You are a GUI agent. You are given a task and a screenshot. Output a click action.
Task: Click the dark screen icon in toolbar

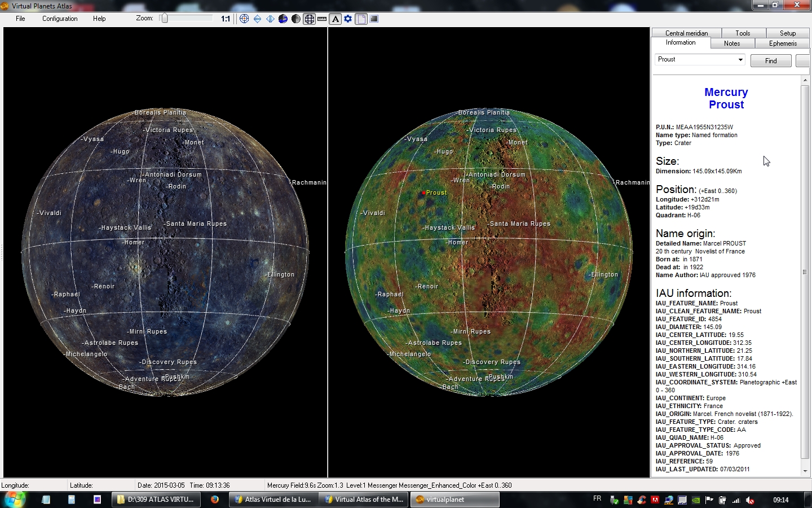(x=374, y=19)
